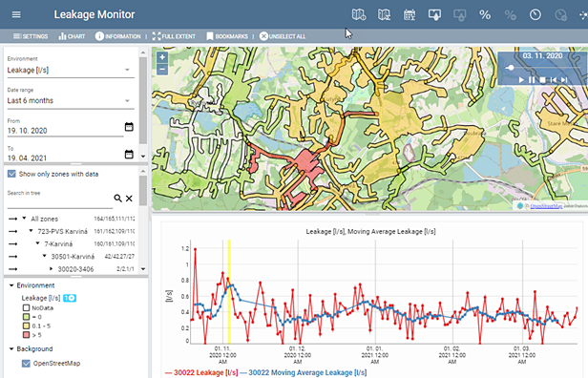This screenshot has height=378, width=588.
Task: Open the Environment Leakage [l/s] dropdown
Action: tap(71, 70)
